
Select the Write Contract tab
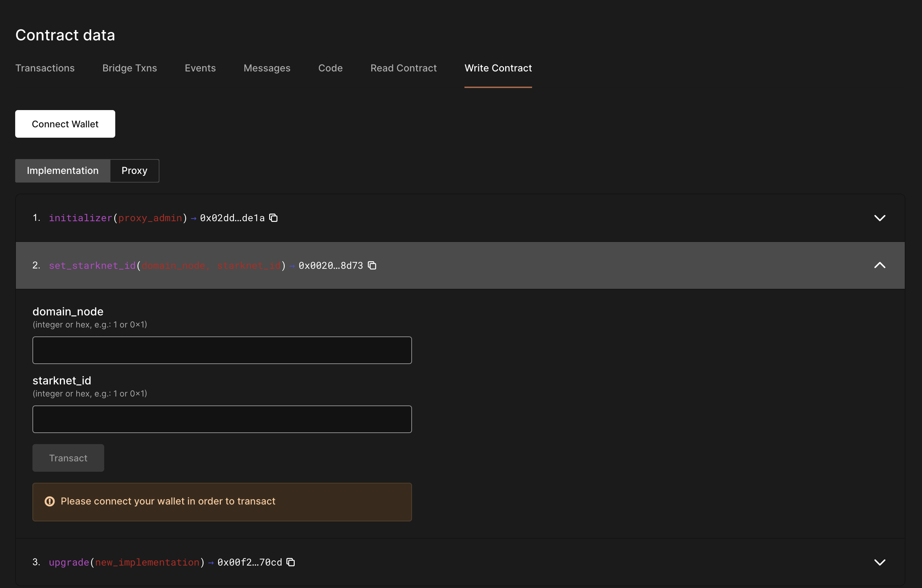498,68
